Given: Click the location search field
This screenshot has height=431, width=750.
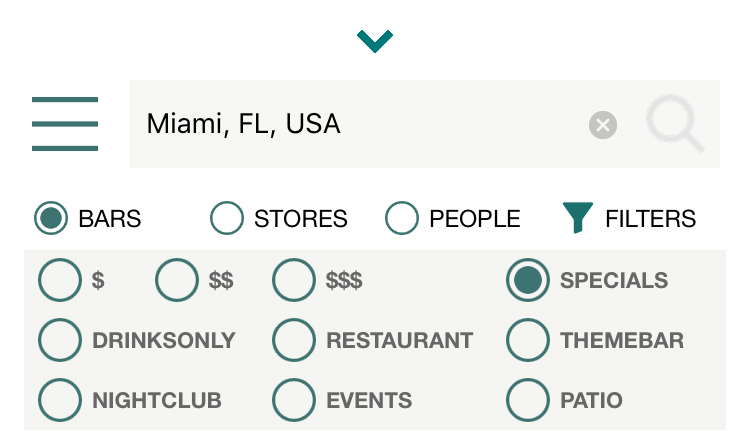Looking at the screenshot, I should click(x=356, y=124).
